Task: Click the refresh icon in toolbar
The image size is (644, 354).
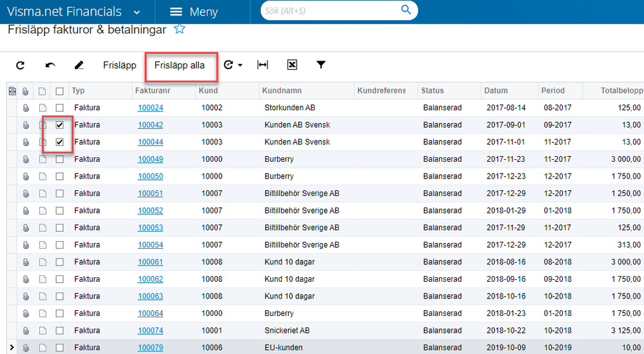Action: (x=20, y=65)
